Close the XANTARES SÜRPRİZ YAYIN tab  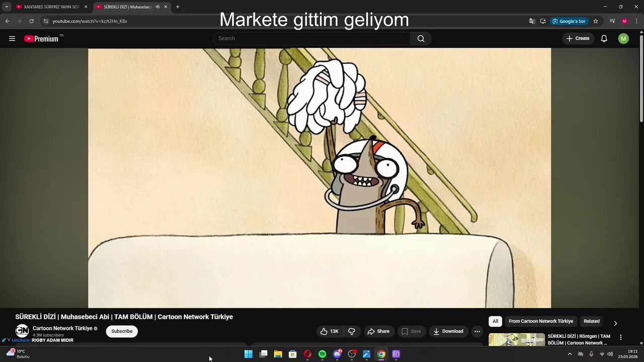[x=86, y=7]
